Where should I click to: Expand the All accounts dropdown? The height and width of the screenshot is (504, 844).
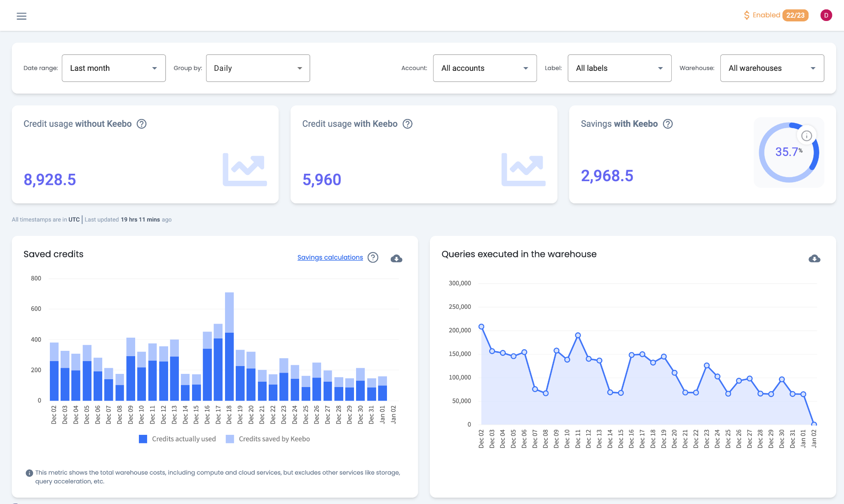pos(485,68)
